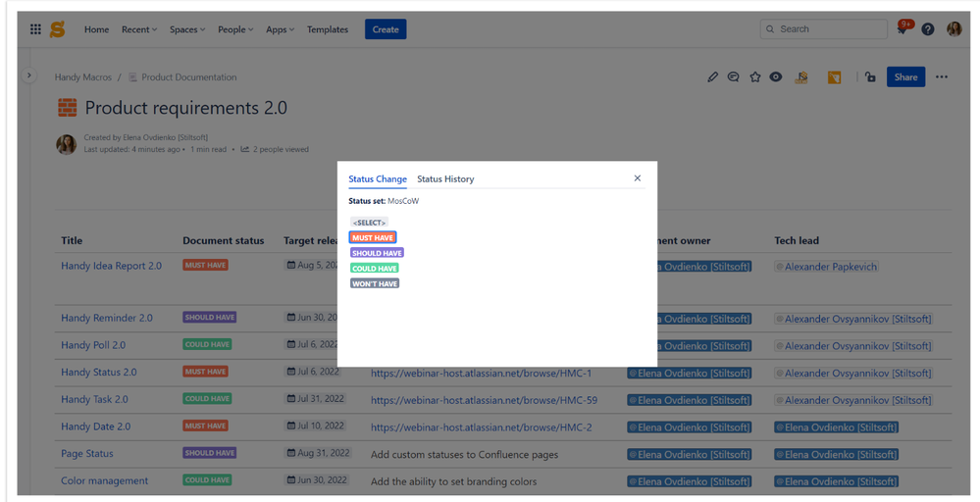This screenshot has width=980, height=502.
Task: Select the Status Change tab
Action: [x=378, y=179]
